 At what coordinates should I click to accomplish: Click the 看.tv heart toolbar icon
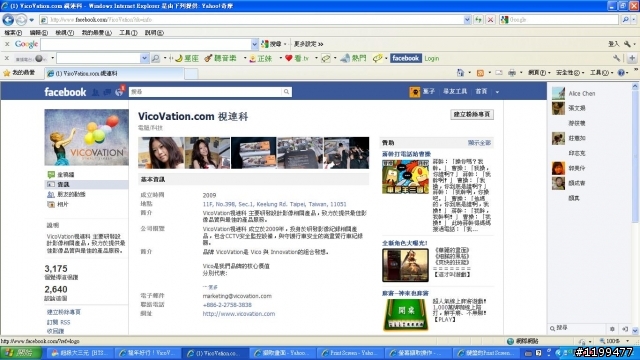pos(297,58)
